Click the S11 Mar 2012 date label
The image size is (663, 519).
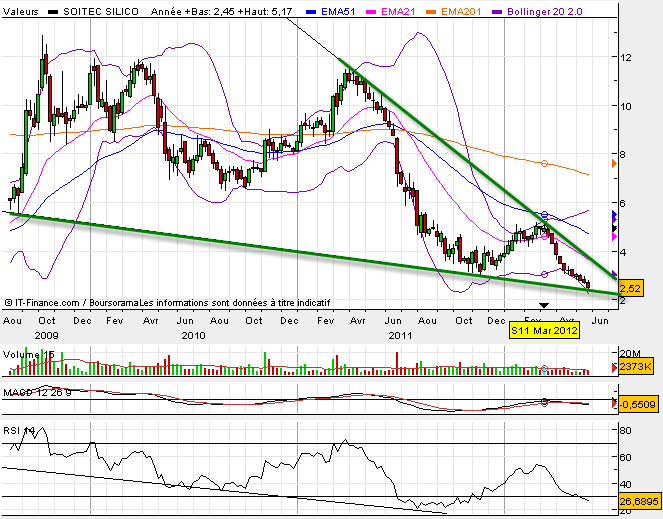click(x=544, y=329)
